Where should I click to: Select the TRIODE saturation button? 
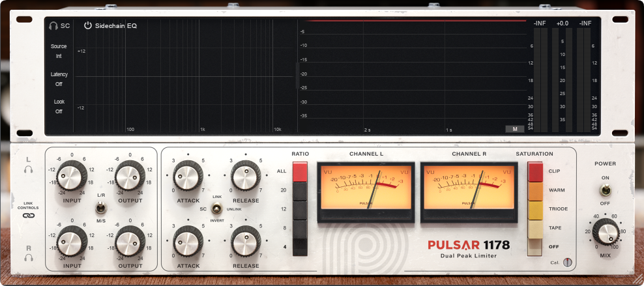[x=535, y=210]
